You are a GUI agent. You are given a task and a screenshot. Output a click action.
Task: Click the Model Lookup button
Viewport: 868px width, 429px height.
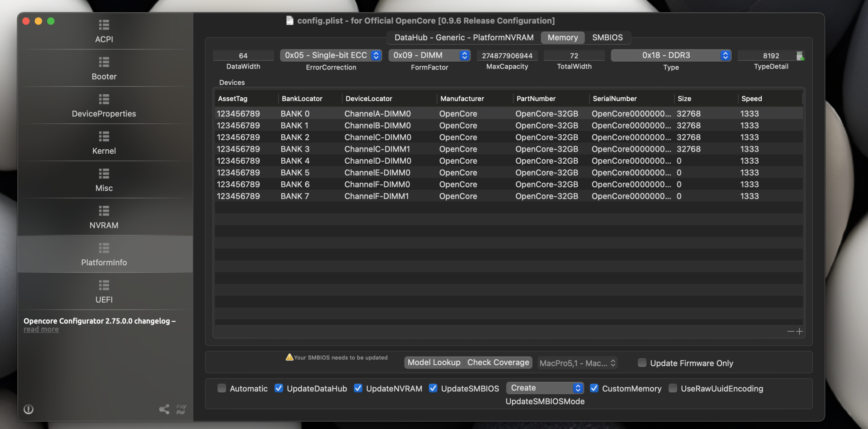point(434,363)
